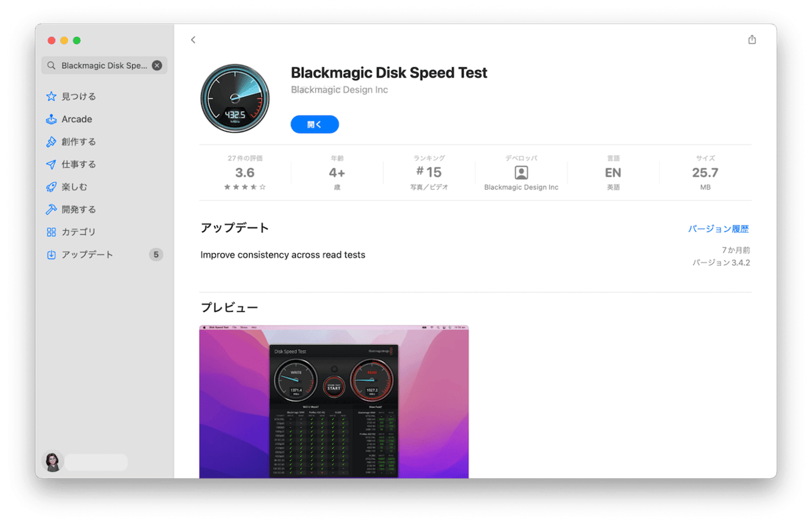812x525 pixels.
Task: Choose the 楽しむ rocket icon
Action: point(51,187)
